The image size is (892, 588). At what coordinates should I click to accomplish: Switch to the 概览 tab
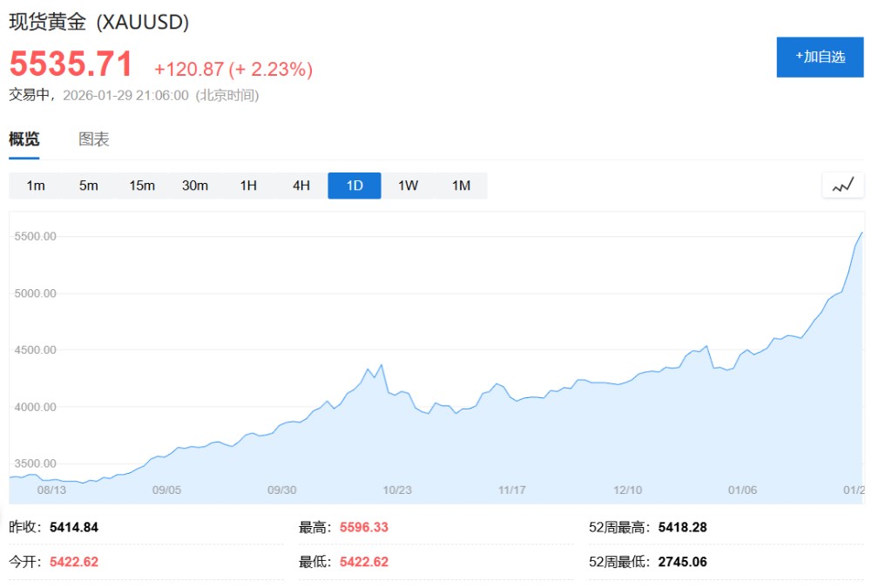click(24, 139)
